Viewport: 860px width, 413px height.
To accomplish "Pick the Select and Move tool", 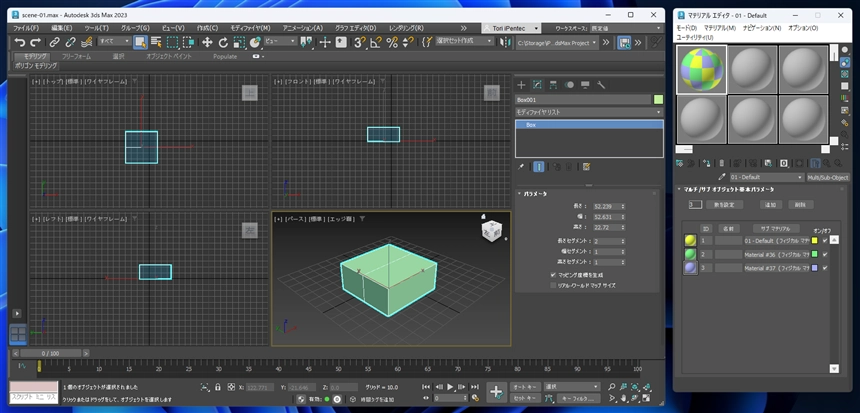I will 207,42.
